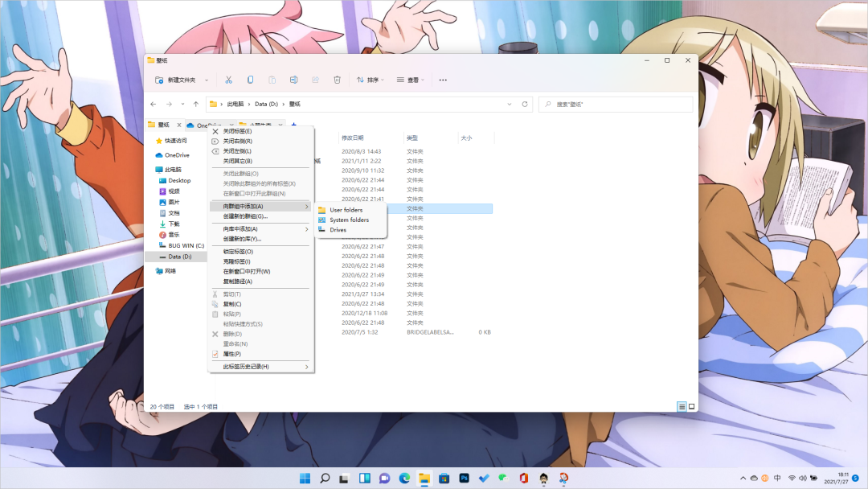Viewport: 868px width, 489px height.
Task: Select Drives from the submenu
Action: (338, 230)
